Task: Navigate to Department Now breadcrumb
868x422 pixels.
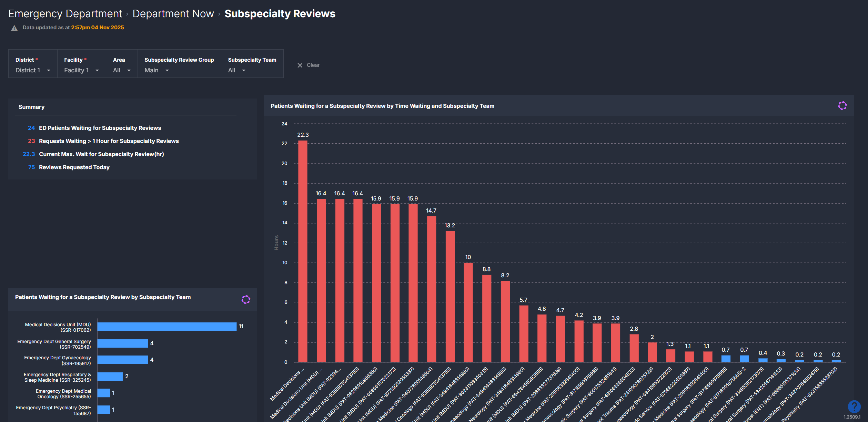Action: click(173, 13)
